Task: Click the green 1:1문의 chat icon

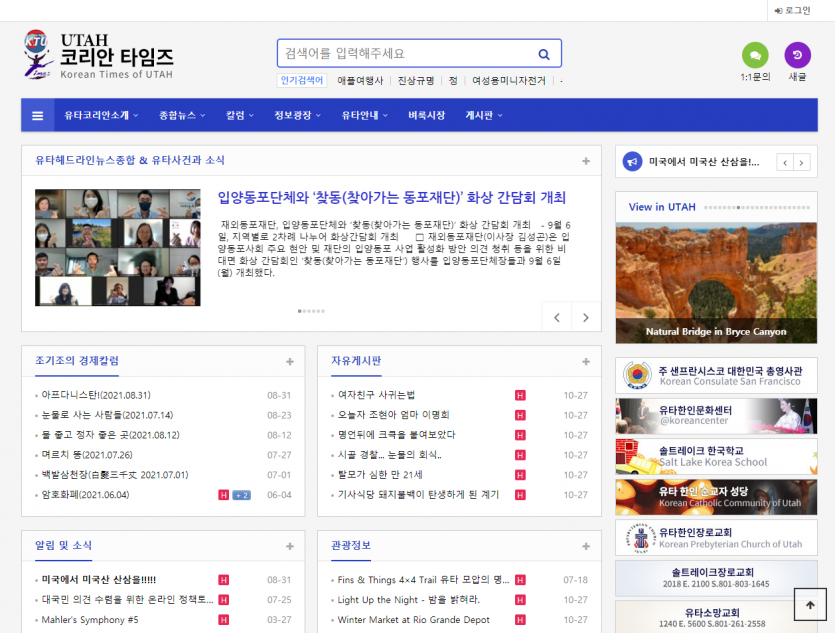Action: (755, 55)
